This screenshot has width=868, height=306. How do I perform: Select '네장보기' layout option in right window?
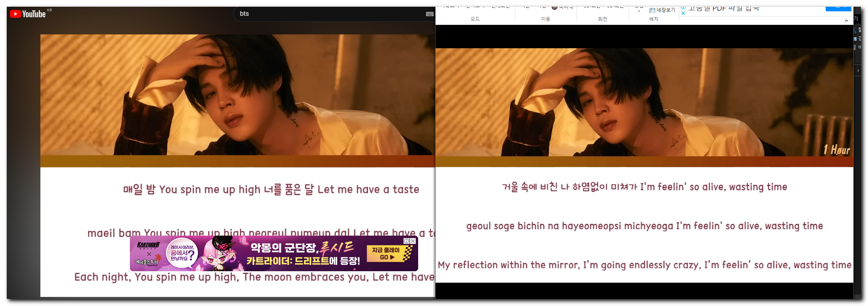[662, 10]
